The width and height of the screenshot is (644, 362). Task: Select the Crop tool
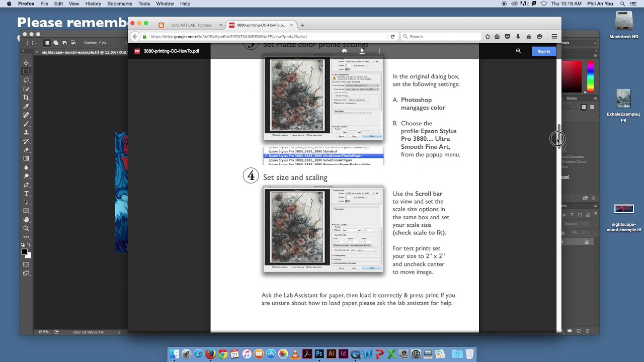pyautogui.click(x=26, y=98)
